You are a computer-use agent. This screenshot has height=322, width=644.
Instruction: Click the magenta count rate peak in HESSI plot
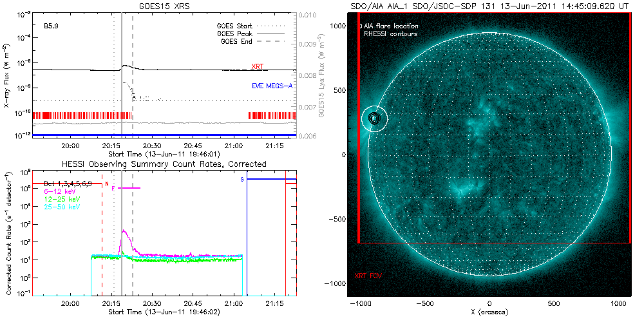pos(122,231)
